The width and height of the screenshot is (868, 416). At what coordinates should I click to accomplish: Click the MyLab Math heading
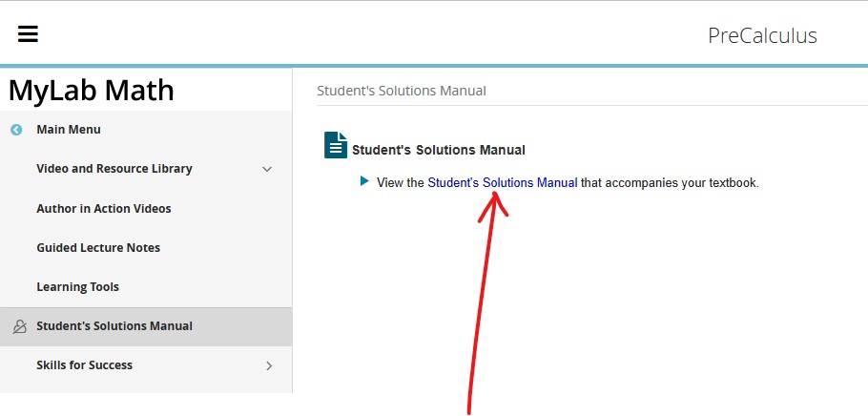point(92,90)
